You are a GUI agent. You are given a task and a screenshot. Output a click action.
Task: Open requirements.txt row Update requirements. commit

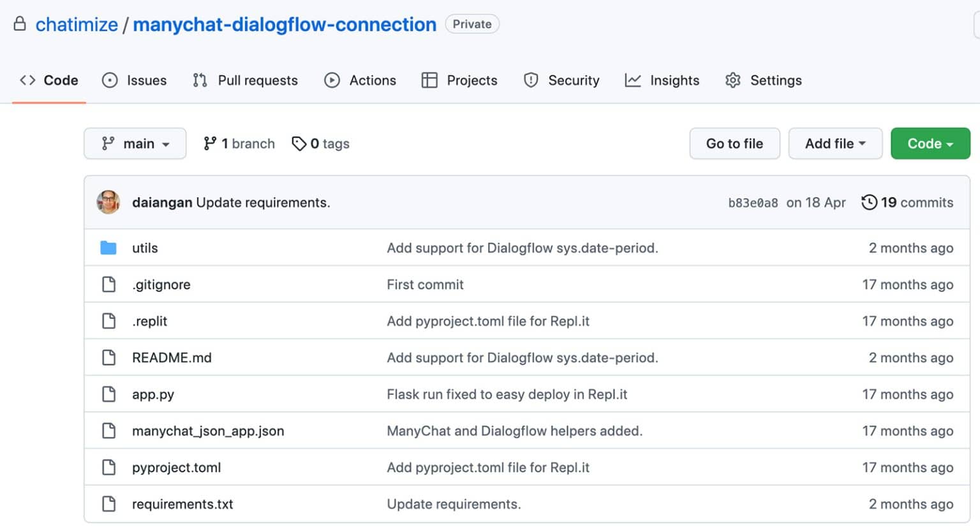tap(454, 505)
